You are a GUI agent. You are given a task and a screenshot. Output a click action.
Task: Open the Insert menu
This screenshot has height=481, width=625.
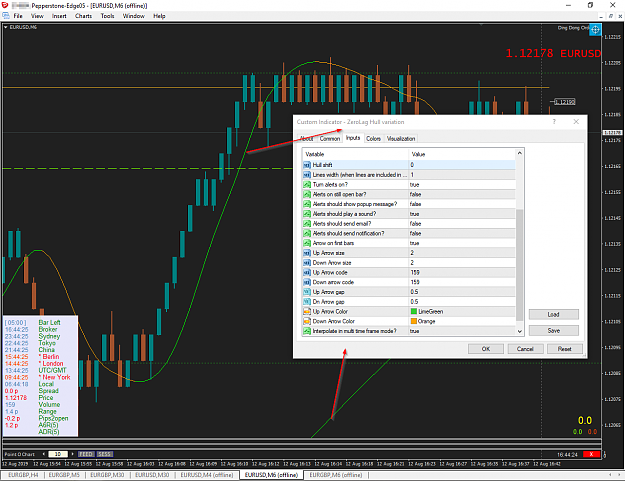59,16
